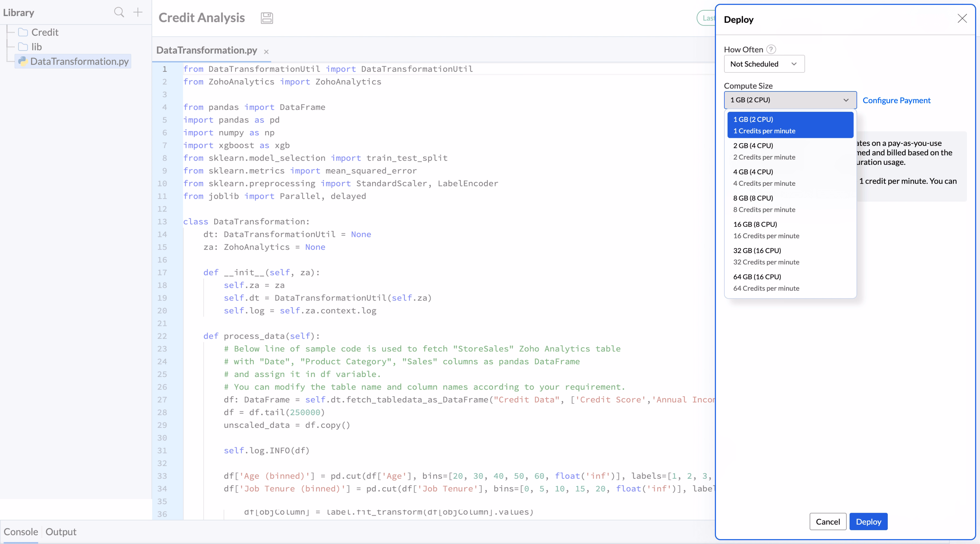
Task: Click the plus icon to add library item
Action: (x=138, y=12)
